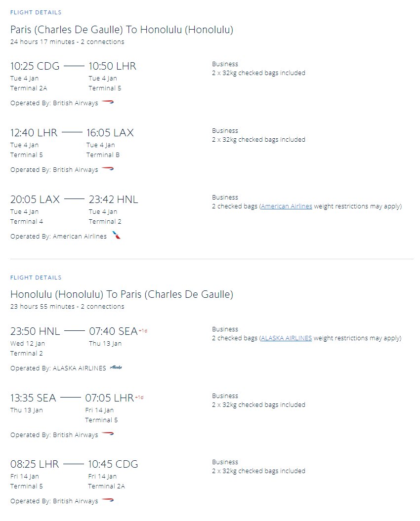This screenshot has height=521, width=420.
Task: Open the ALASKA AIRLINES baggage link
Action: (286, 338)
